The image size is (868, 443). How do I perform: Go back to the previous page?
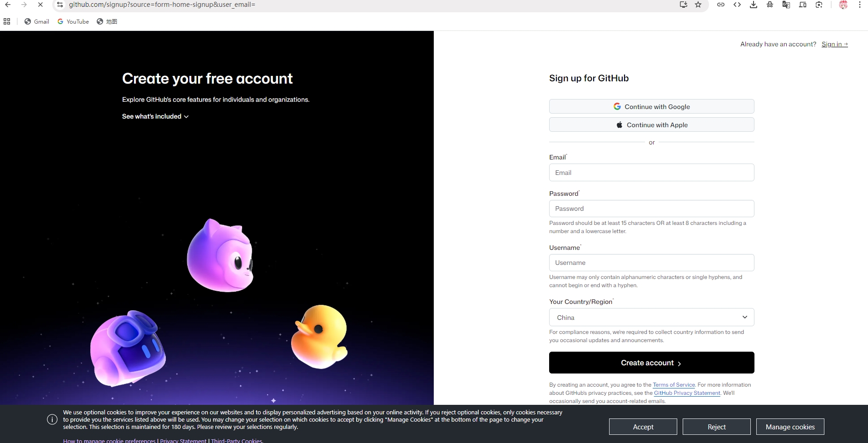pos(8,5)
